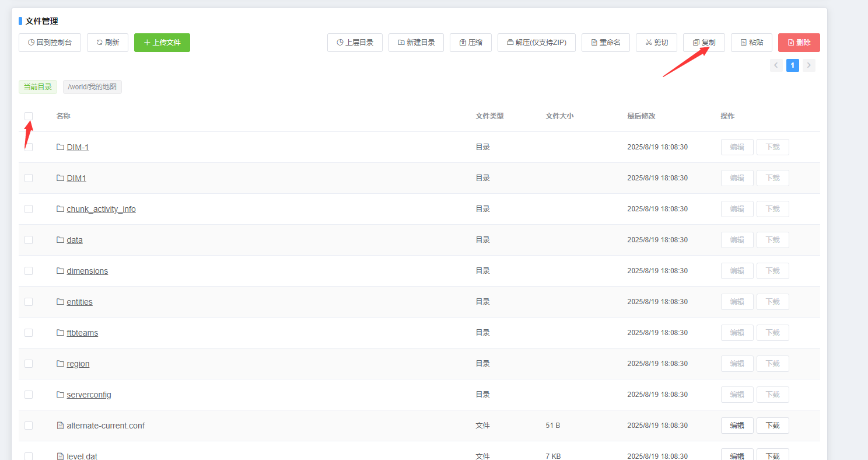Paste files into current directory

(751, 43)
